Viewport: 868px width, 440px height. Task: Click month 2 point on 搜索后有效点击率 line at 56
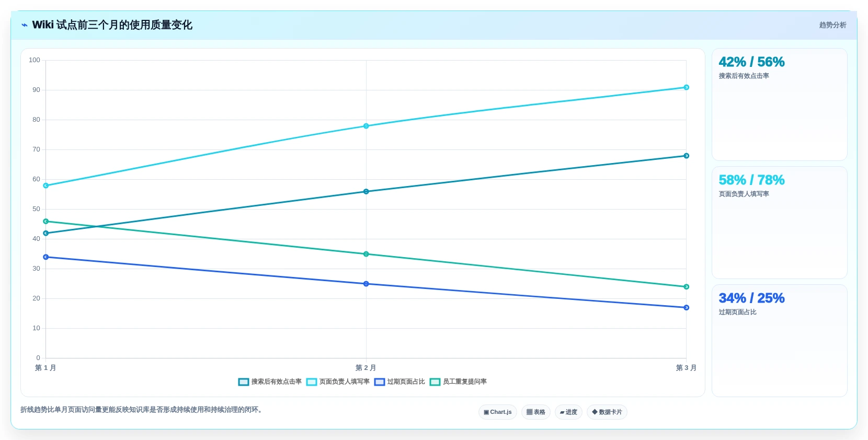tap(366, 192)
